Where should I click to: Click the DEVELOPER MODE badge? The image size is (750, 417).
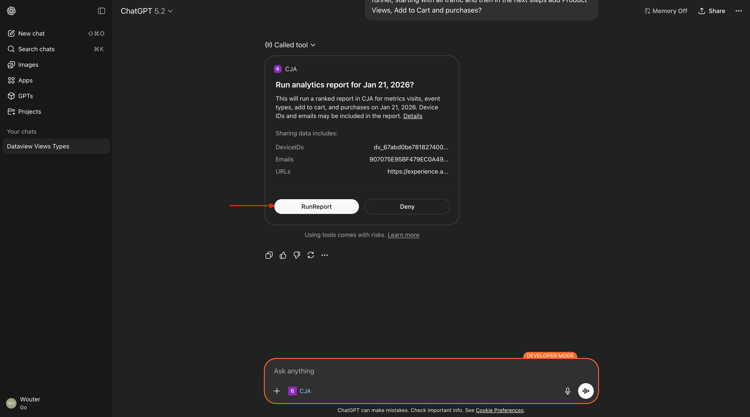click(550, 356)
